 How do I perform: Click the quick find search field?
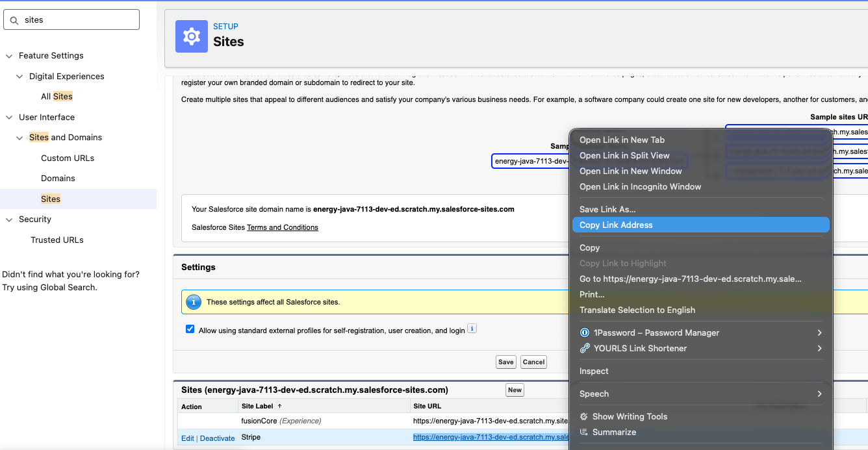[71, 19]
